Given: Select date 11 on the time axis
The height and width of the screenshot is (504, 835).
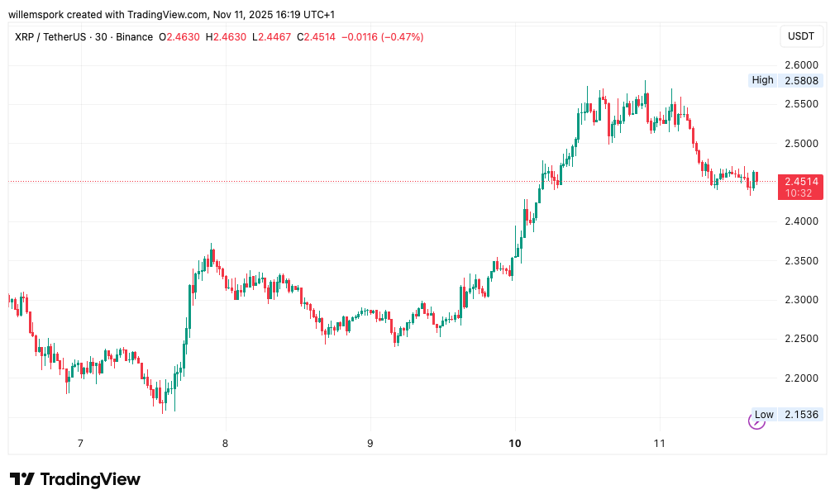Looking at the screenshot, I should [659, 443].
